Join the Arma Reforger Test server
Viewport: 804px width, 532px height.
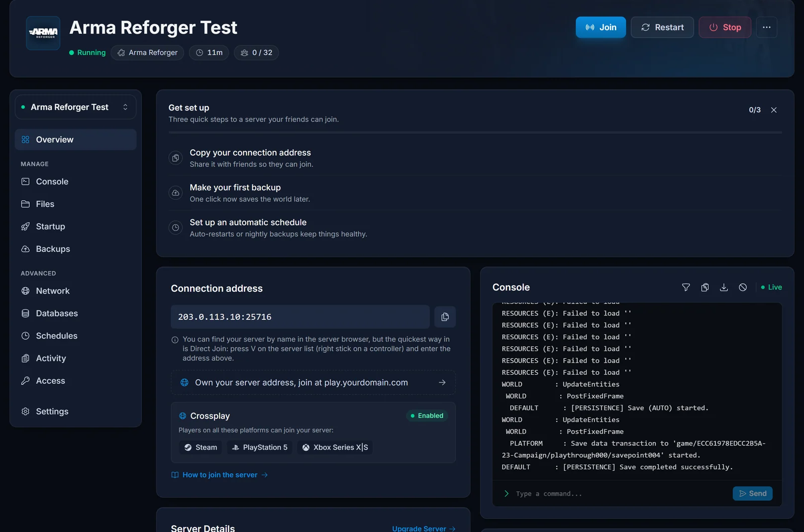(x=600, y=27)
